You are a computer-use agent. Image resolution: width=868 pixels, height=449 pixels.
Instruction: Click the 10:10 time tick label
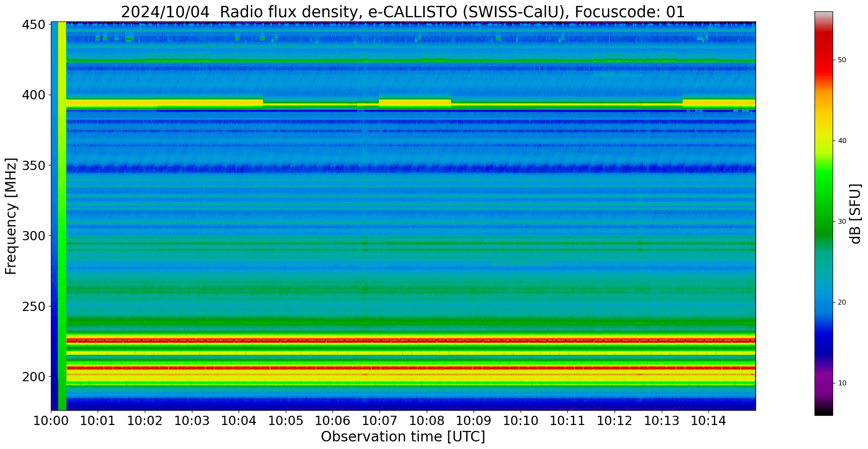coord(521,421)
